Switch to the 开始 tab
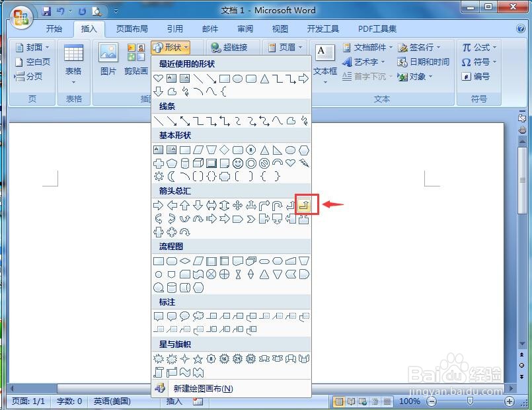This screenshot has width=532, height=410. click(x=54, y=29)
